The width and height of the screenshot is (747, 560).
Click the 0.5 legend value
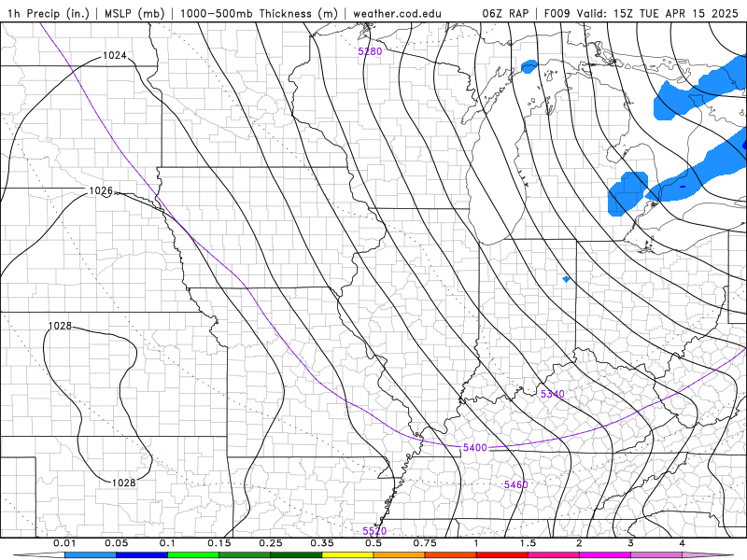click(x=373, y=543)
